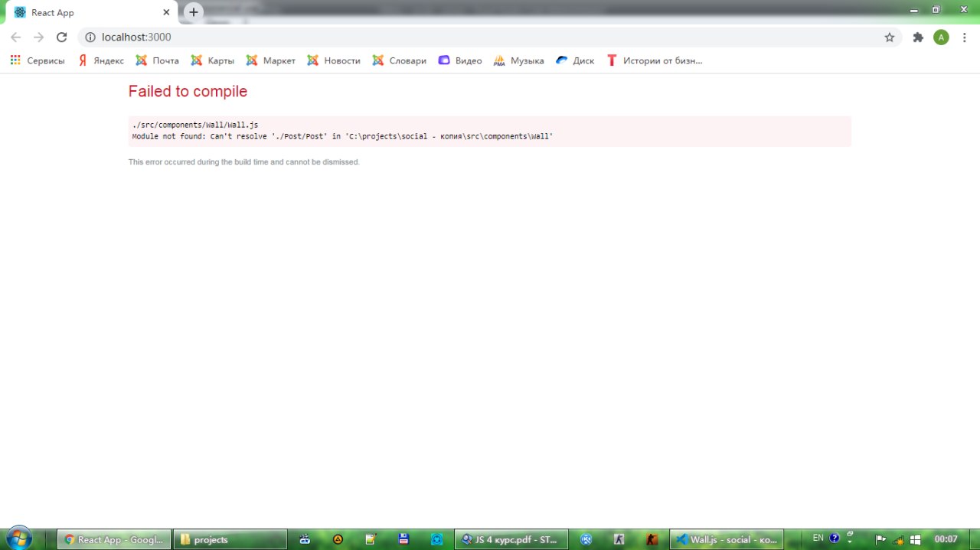This screenshot has height=550, width=980.
Task: Open the Новости bookmark
Action: (334, 60)
